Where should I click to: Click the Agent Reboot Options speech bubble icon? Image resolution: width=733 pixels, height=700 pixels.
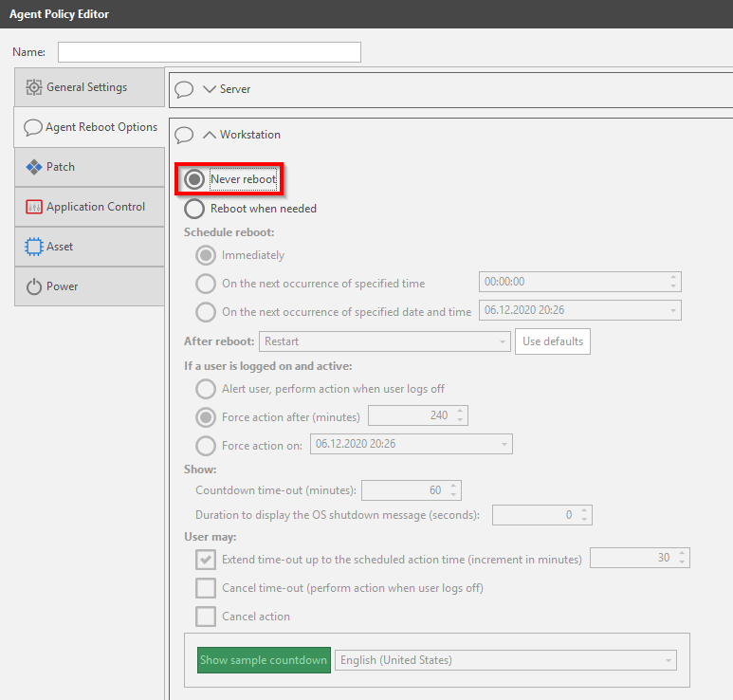[33, 127]
